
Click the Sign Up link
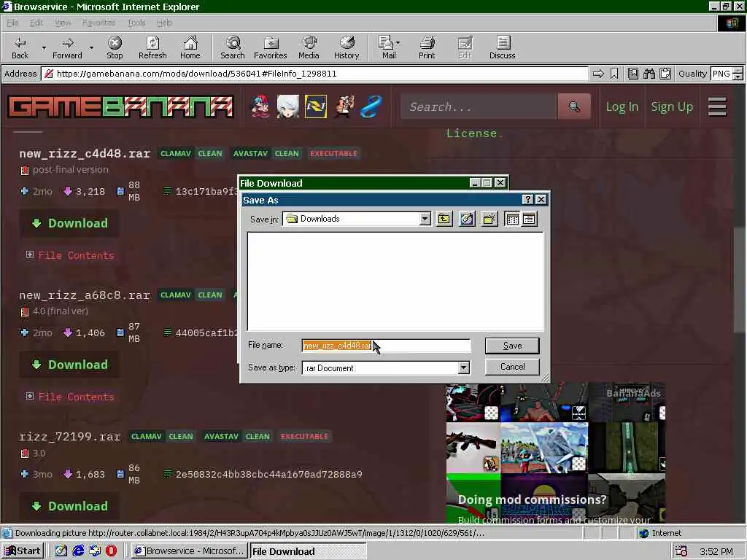[x=672, y=106]
